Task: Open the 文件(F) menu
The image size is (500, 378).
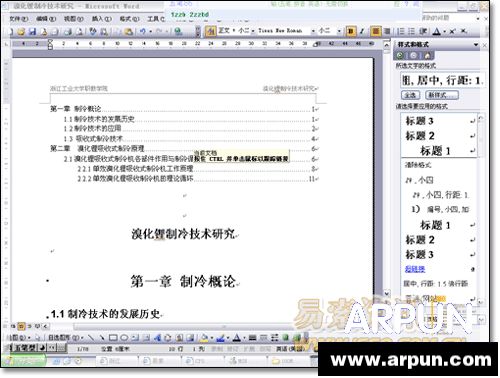Action: (19, 19)
